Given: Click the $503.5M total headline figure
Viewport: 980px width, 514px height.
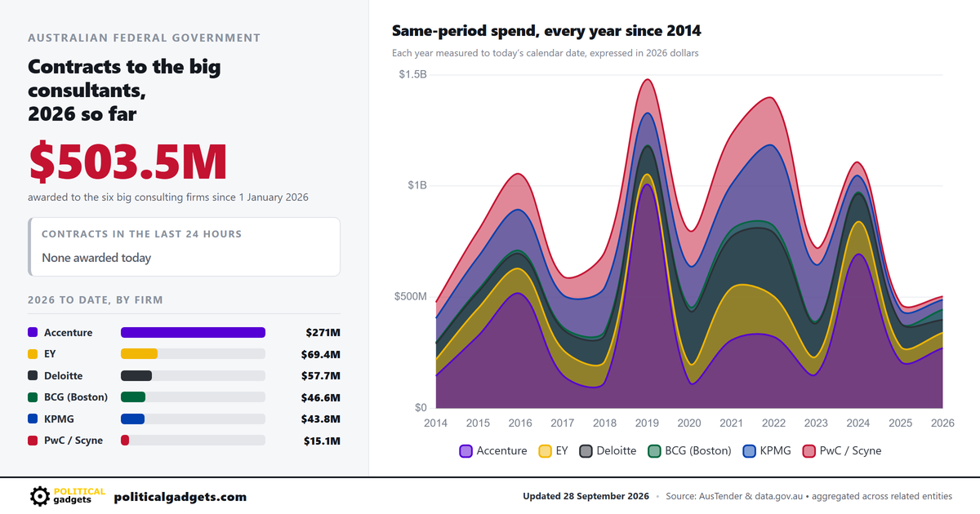Looking at the screenshot, I should point(127,162).
